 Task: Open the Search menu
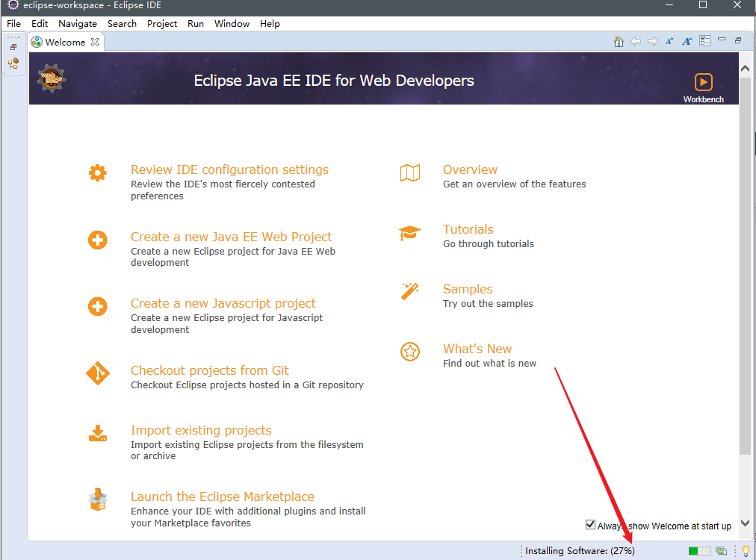point(122,24)
